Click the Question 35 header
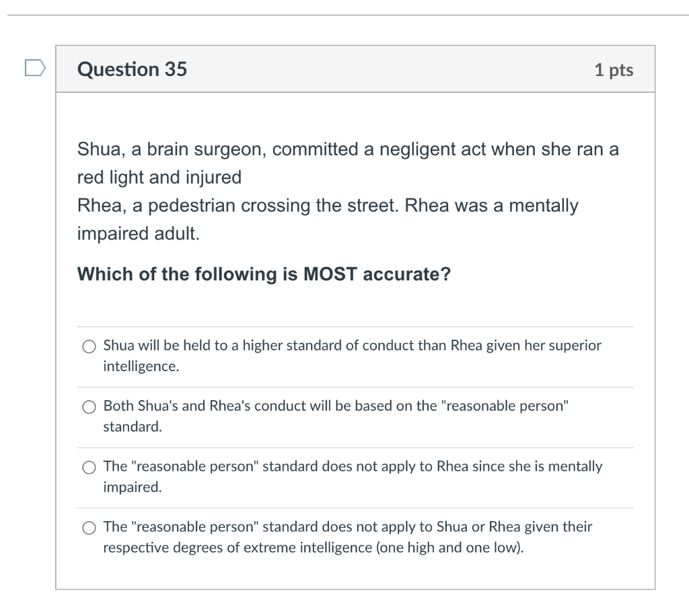Screen dimensions: 689x616 (x=133, y=69)
